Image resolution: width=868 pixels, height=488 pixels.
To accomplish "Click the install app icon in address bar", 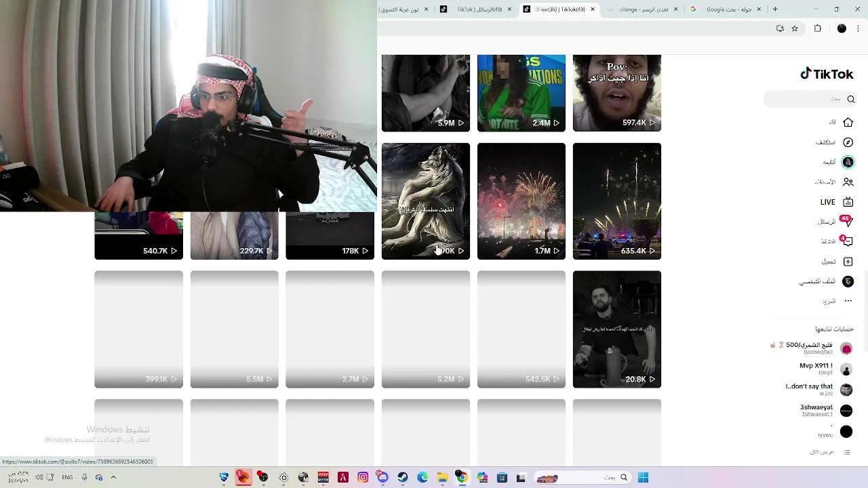I will tap(780, 28).
